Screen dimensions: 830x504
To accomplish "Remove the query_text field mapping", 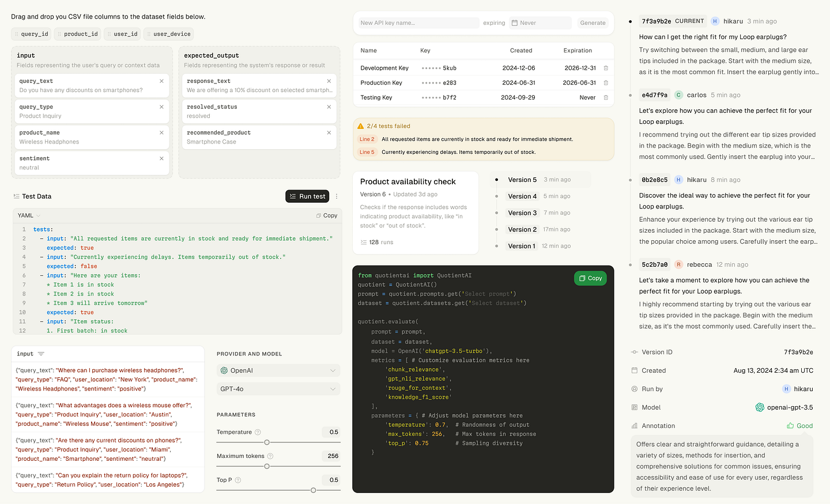I will pos(161,81).
